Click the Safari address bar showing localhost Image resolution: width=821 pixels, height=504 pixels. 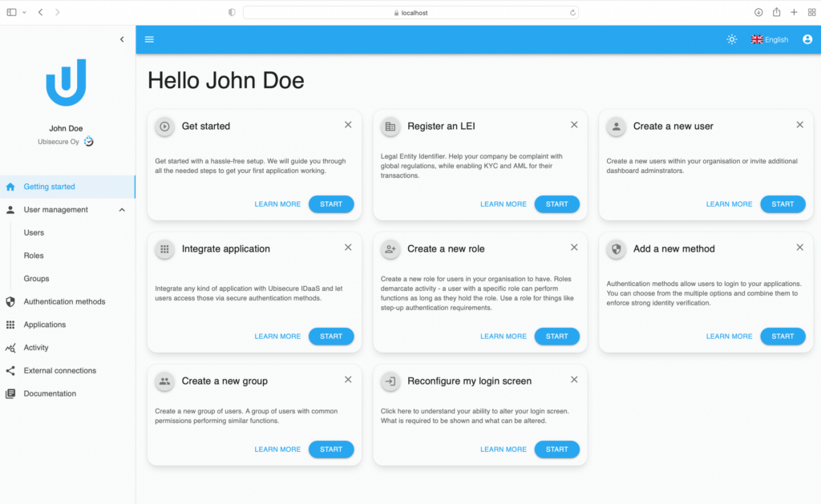coord(410,13)
